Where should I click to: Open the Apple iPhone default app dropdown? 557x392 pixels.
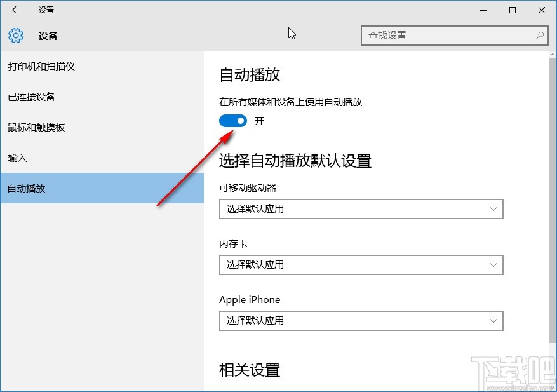pos(361,321)
